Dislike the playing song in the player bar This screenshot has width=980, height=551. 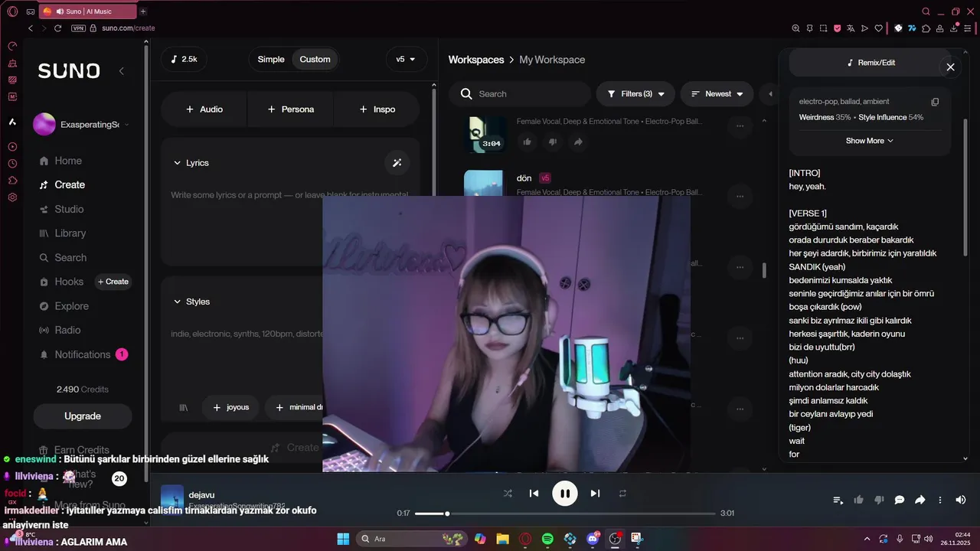(x=879, y=500)
